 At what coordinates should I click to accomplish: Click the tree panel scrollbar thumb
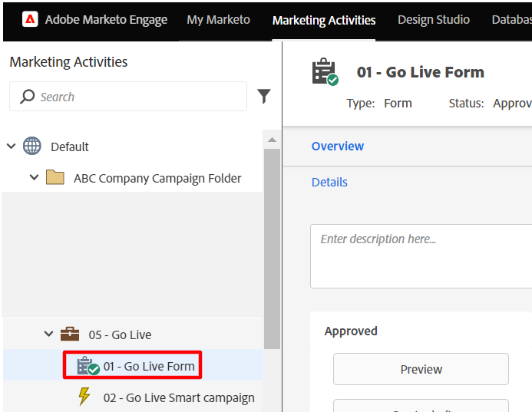tap(272, 249)
